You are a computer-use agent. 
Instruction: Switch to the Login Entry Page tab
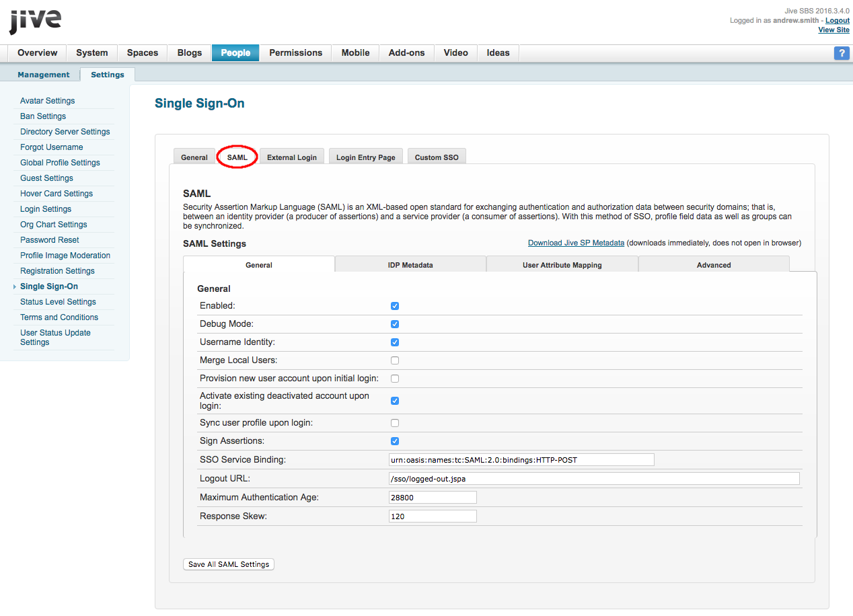[366, 157]
